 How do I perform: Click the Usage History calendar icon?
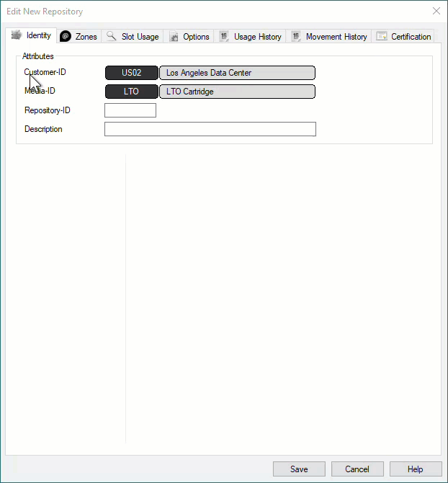[224, 36]
